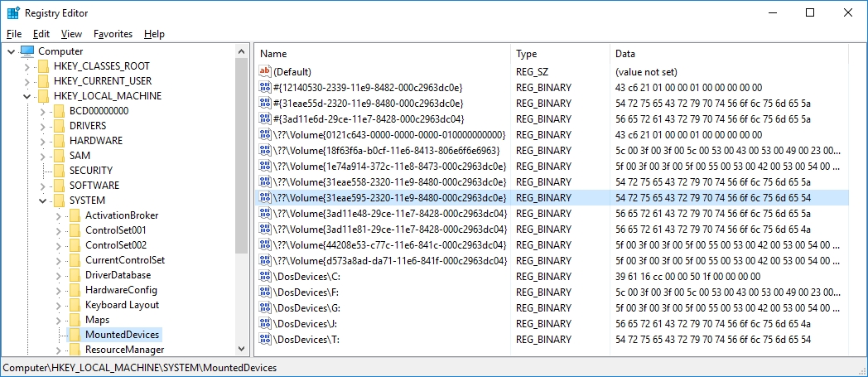Click tree pane scrollbar up arrow
The width and height of the screenshot is (868, 377).
coord(241,51)
